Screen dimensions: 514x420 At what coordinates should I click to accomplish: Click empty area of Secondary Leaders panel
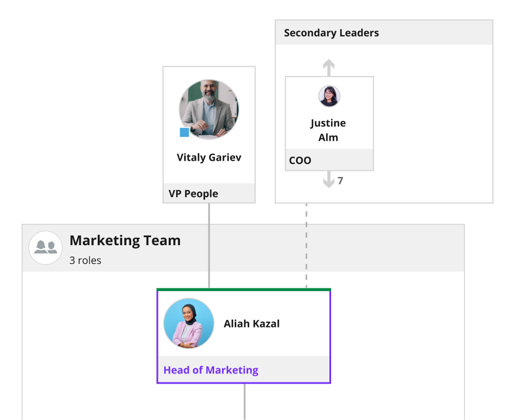(x=433, y=124)
